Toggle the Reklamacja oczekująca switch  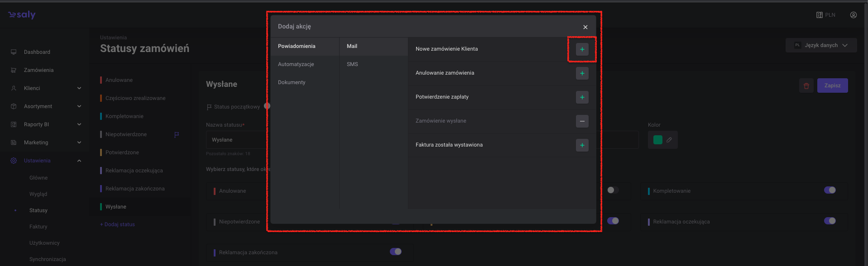(x=830, y=221)
